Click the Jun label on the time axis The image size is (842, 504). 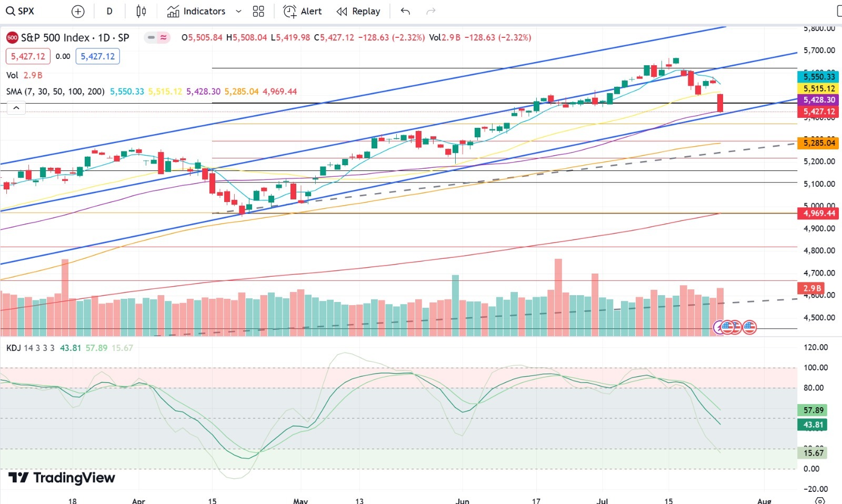tap(463, 500)
